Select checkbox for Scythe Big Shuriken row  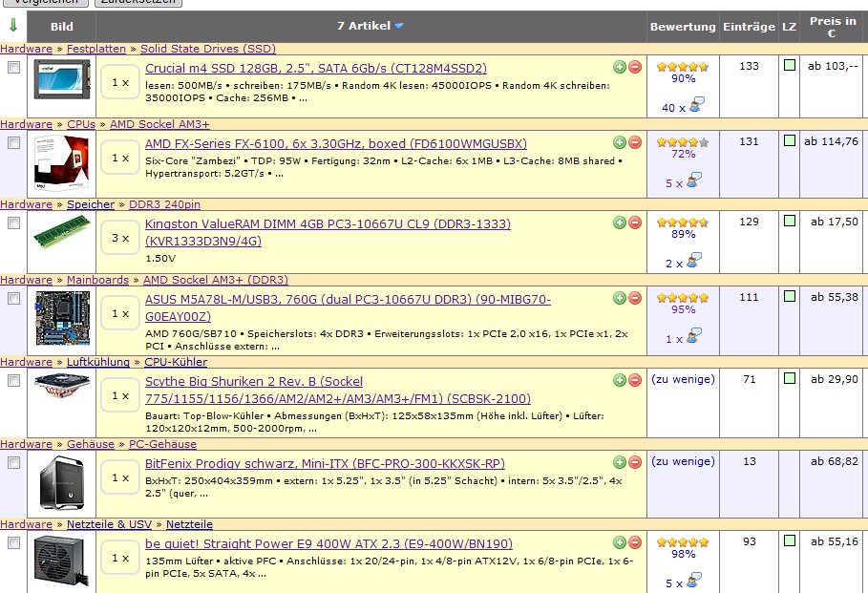(x=13, y=380)
